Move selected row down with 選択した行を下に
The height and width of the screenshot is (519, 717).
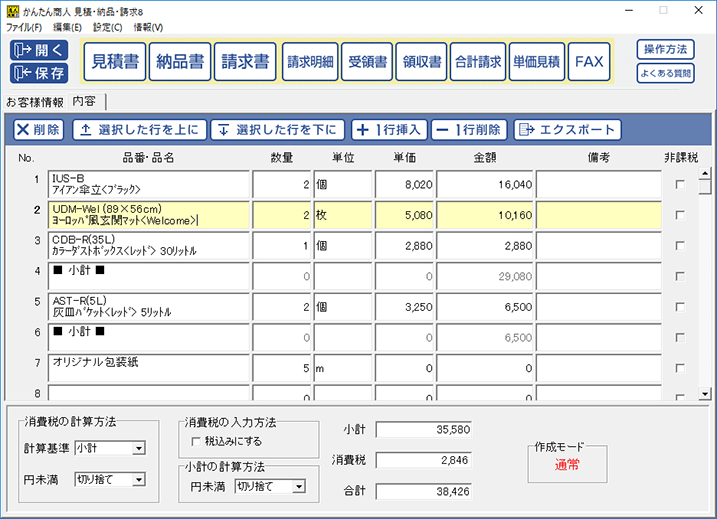pyautogui.click(x=277, y=130)
